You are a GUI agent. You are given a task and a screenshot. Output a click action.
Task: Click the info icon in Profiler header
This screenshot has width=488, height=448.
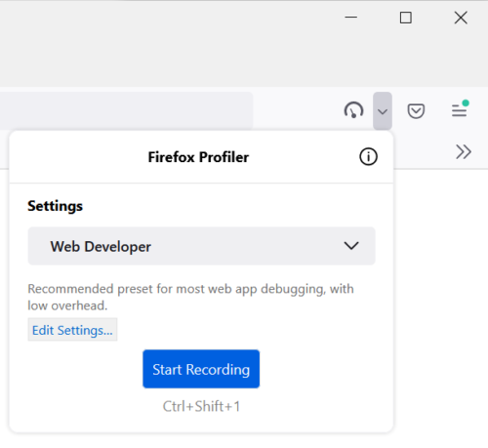click(368, 157)
